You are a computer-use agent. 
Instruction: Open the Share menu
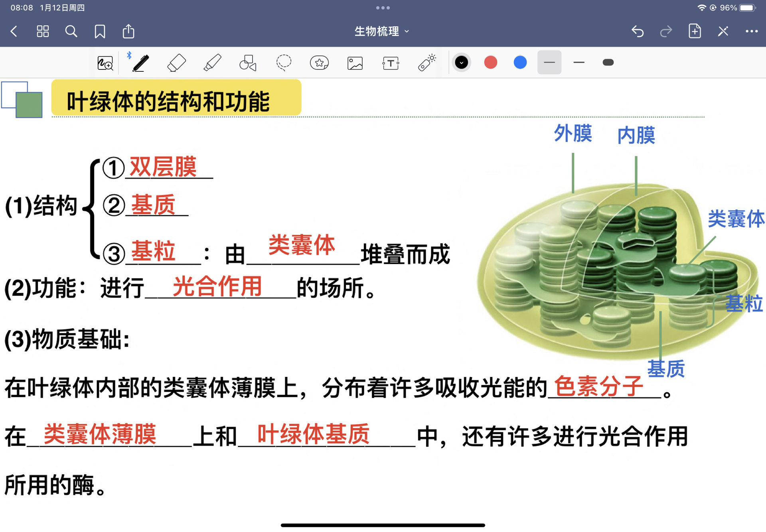click(x=128, y=31)
